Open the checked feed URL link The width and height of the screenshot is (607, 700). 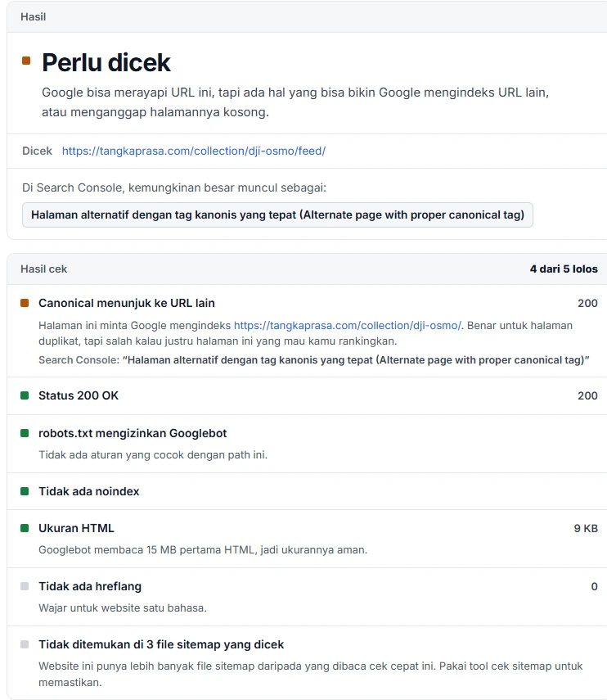pos(194,151)
